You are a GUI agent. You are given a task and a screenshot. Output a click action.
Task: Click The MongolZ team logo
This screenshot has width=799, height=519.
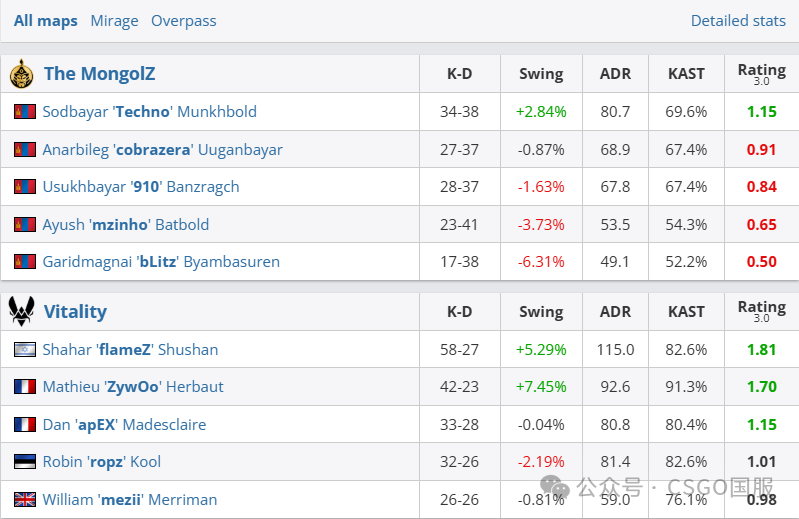[x=21, y=74]
